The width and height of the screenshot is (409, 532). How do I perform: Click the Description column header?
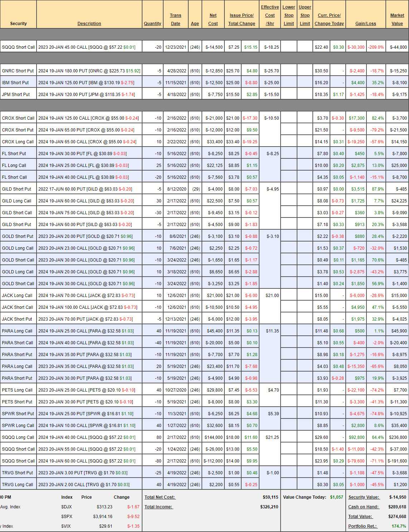[89, 24]
